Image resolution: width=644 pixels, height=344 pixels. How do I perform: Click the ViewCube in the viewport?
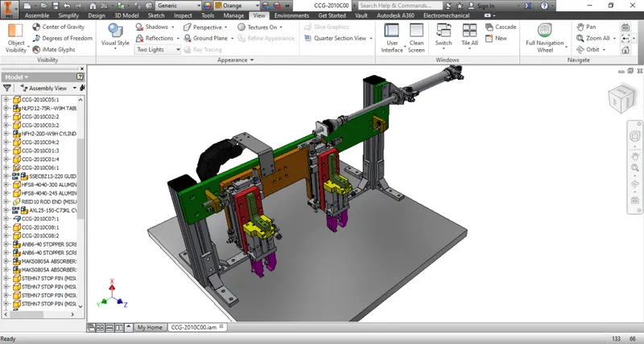[x=620, y=99]
